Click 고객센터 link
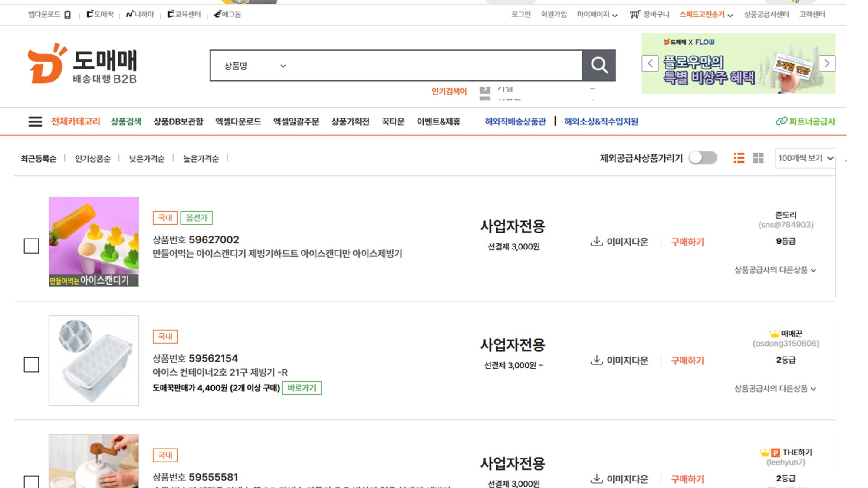Image resolution: width=868 pixels, height=488 pixels. 812,14
